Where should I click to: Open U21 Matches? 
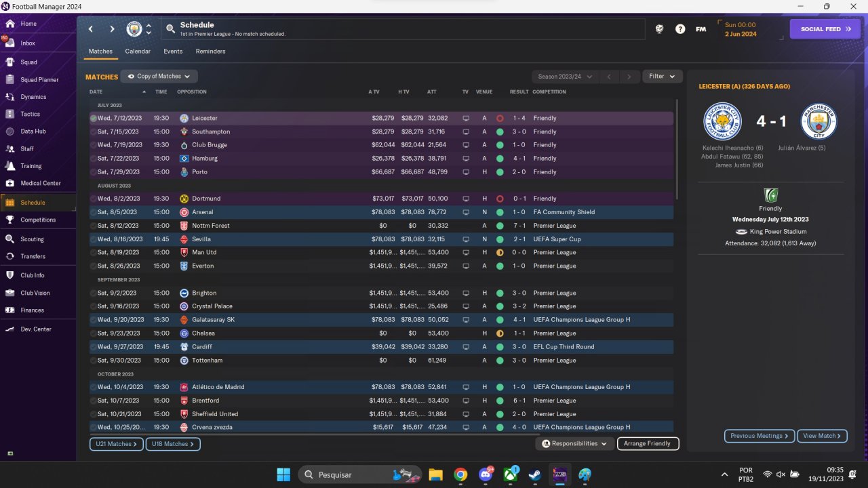tap(117, 444)
